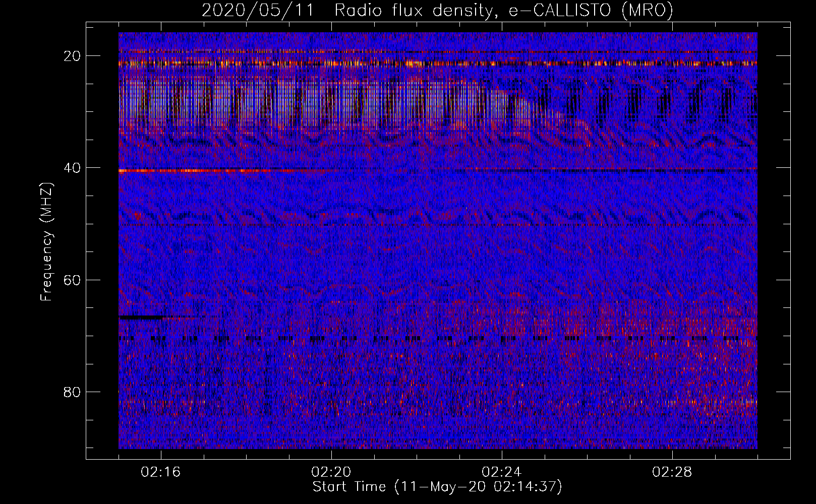Screen dimensions: 816x504
Task: Click the 02:28 time tick label
Action: click(672, 472)
